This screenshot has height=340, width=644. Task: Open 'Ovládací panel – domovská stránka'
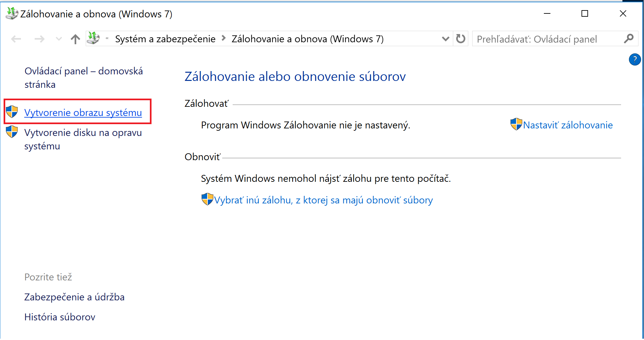(83, 78)
